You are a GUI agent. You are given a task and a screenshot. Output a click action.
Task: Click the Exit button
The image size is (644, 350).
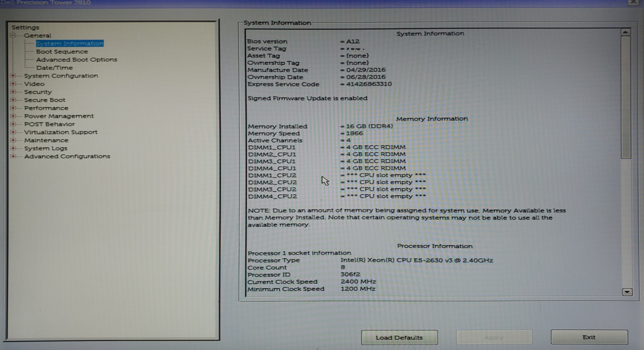click(x=589, y=337)
